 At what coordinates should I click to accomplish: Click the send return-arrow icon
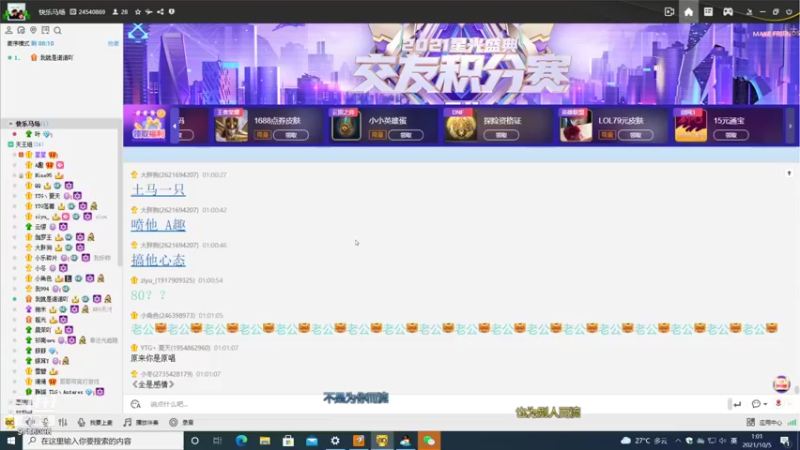737,404
